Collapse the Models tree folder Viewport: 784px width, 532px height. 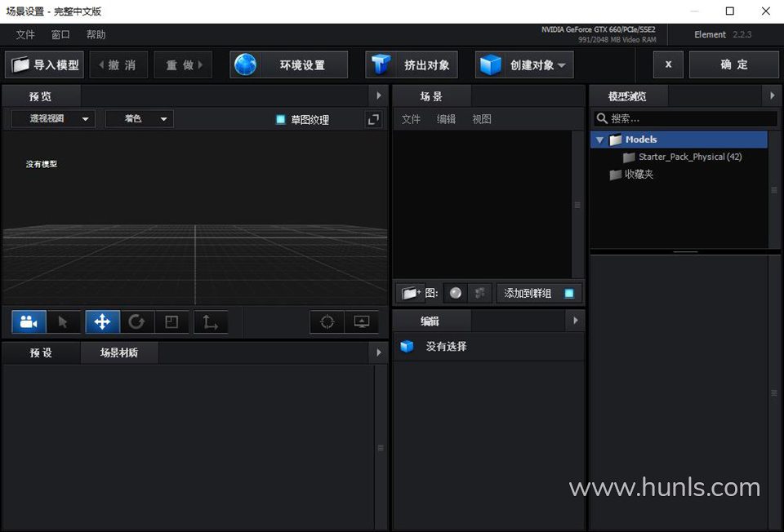[599, 140]
